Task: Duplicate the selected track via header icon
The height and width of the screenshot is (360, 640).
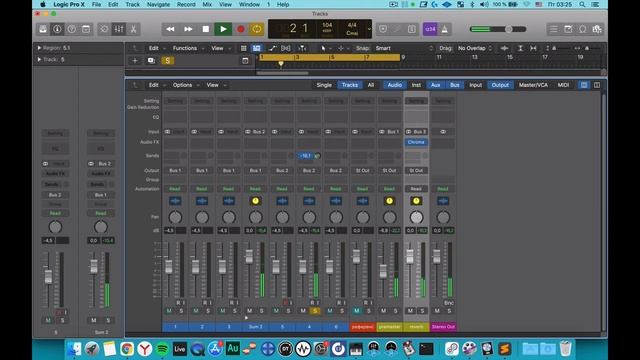Action: tap(151, 60)
